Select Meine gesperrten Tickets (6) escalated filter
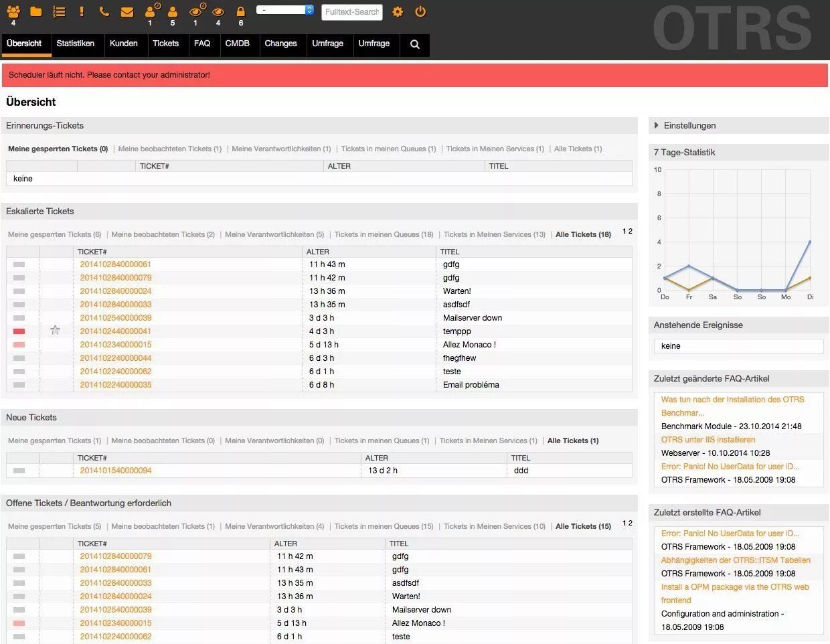Screen dimensions: 830x644 click(55, 234)
